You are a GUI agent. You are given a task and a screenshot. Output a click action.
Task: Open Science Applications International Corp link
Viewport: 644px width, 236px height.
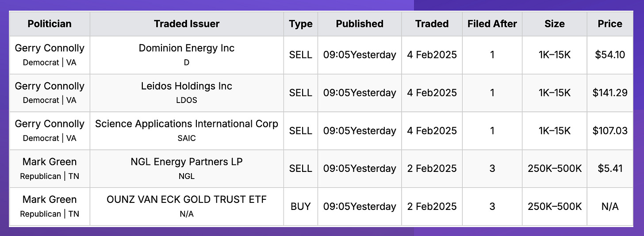tap(187, 124)
